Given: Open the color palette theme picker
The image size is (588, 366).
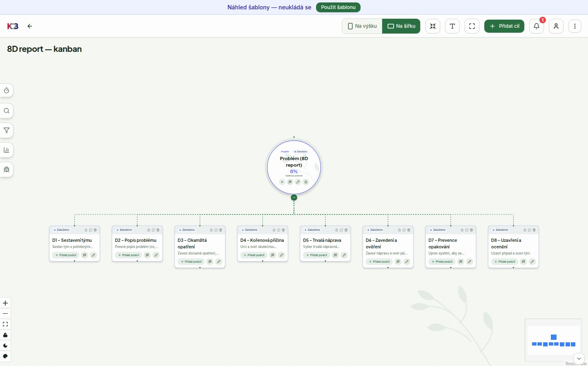Looking at the screenshot, I should point(5,356).
